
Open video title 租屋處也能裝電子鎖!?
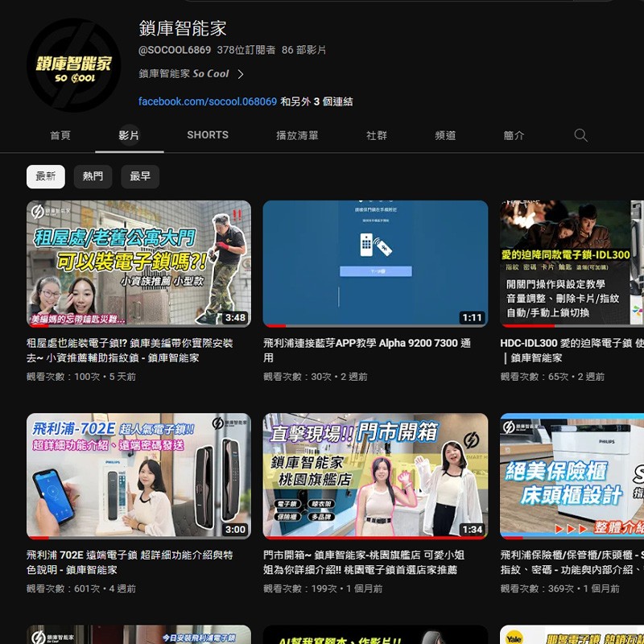130,350
